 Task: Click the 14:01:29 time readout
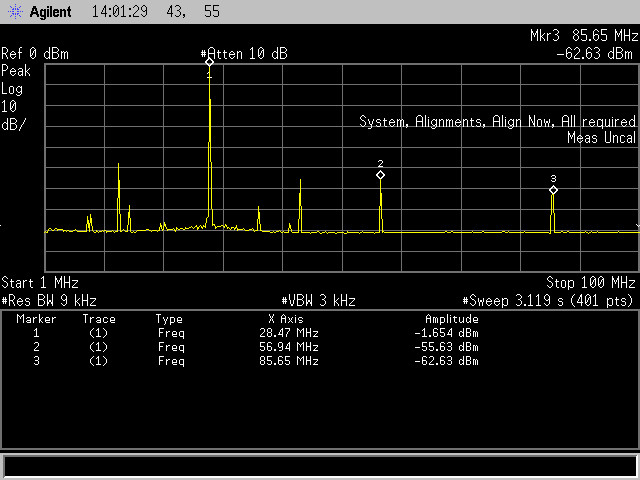click(x=120, y=11)
